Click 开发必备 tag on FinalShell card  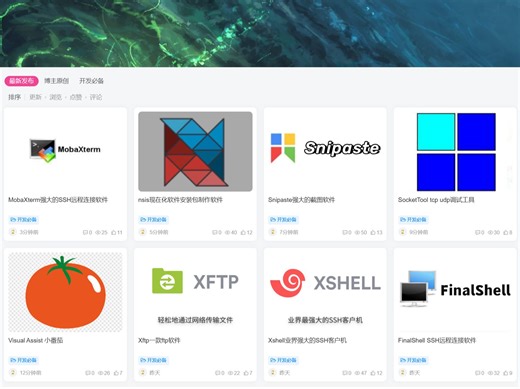click(x=413, y=360)
